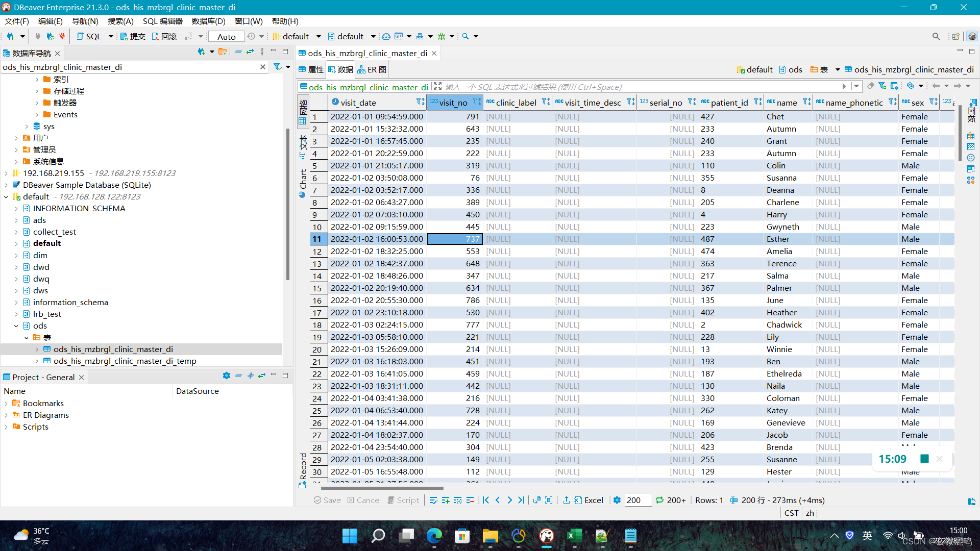This screenshot has width=980, height=551.
Task: Click navigator filter funnel icon
Action: [x=277, y=67]
